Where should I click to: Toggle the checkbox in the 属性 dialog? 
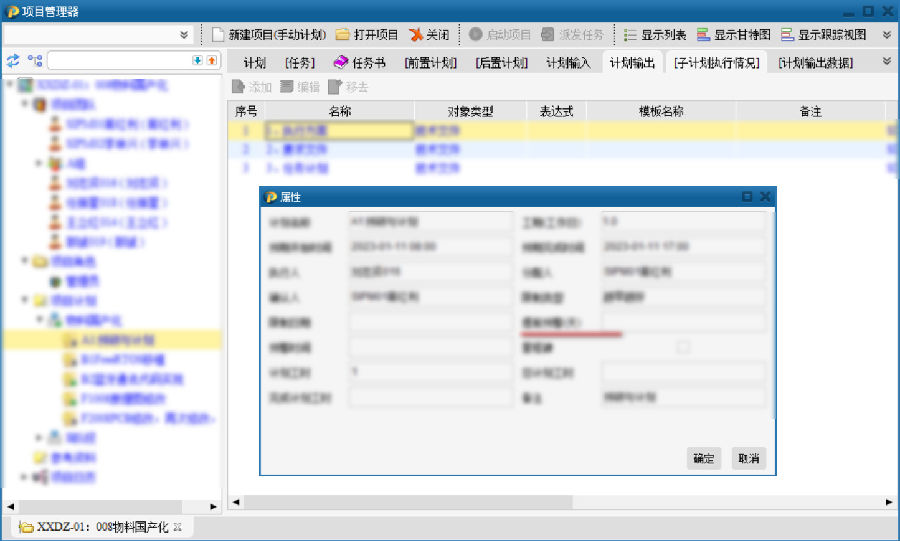point(683,347)
